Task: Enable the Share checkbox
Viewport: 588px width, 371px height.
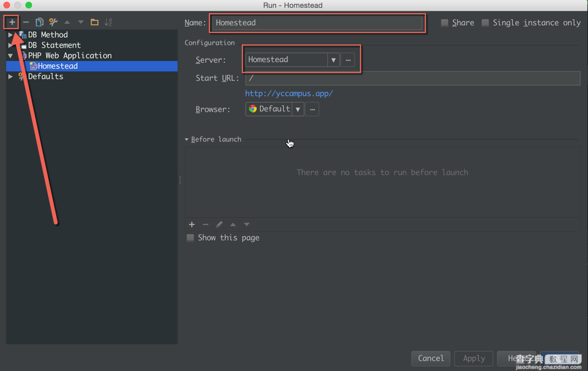Action: pos(445,23)
